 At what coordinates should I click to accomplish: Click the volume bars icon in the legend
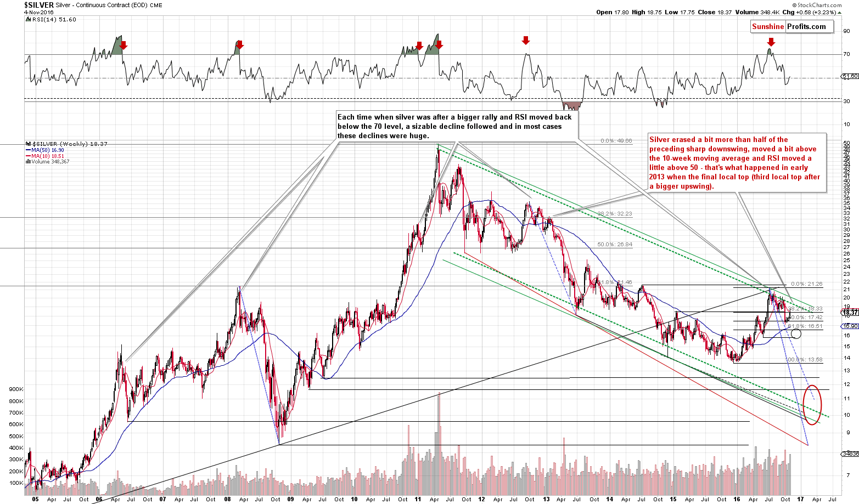[x=27, y=162]
